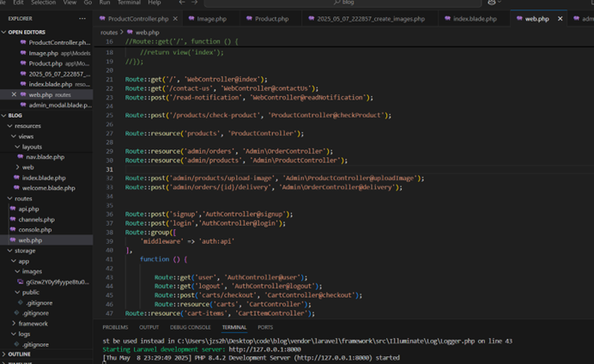Click 'auth:api' string on line 39
This screenshot has width=594, height=364.
click(217, 241)
